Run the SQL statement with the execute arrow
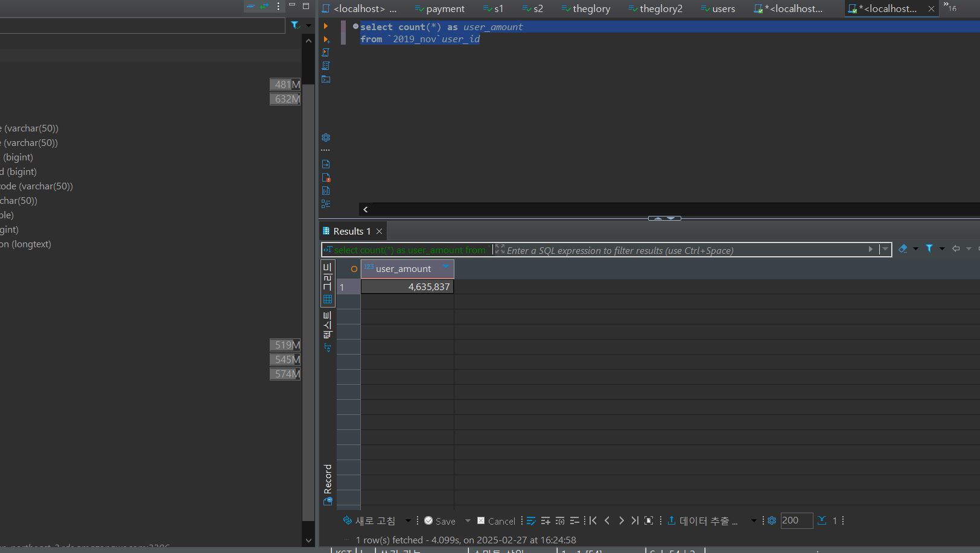 (x=326, y=26)
